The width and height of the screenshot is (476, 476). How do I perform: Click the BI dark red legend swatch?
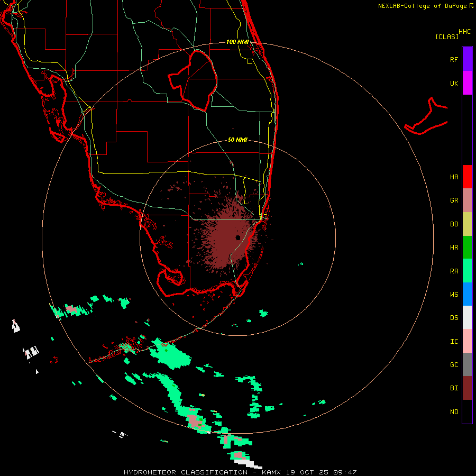tap(467, 388)
